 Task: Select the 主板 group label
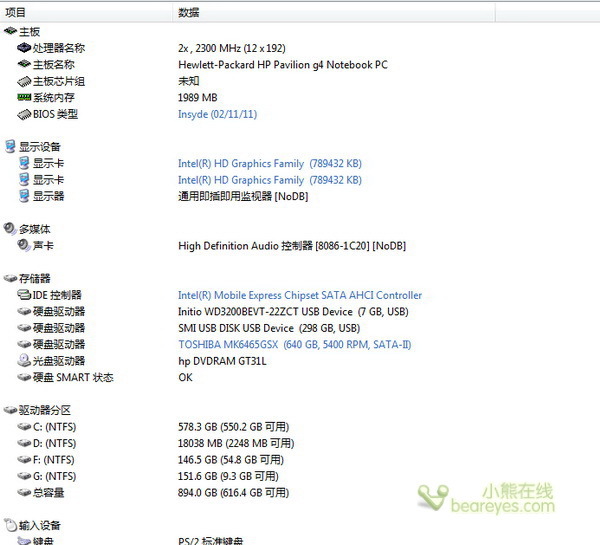(x=29, y=31)
